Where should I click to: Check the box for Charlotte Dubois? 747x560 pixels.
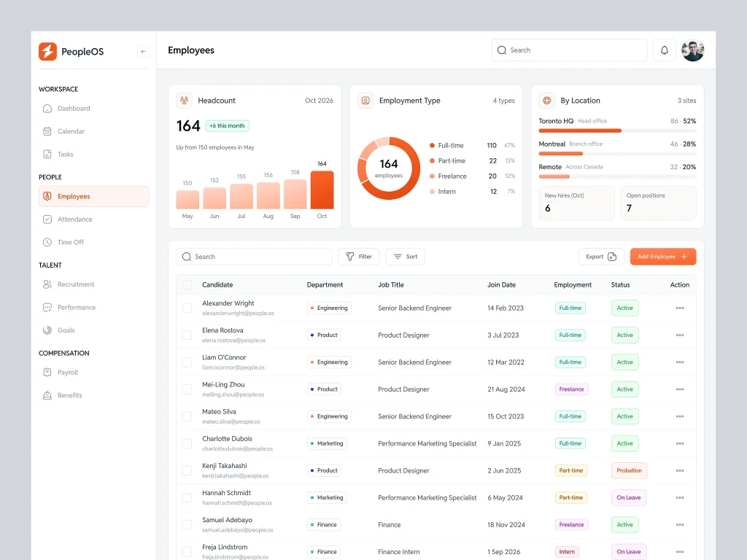pyautogui.click(x=187, y=444)
